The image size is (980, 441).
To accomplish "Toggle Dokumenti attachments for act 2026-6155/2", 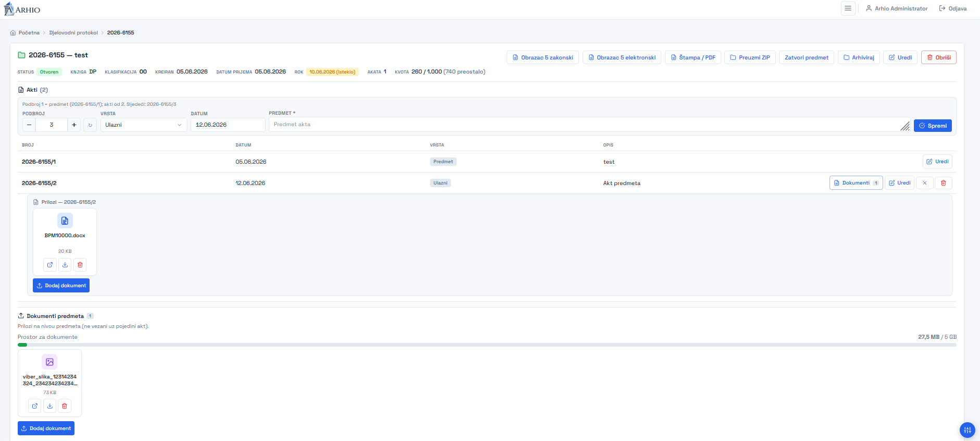I will 856,183.
